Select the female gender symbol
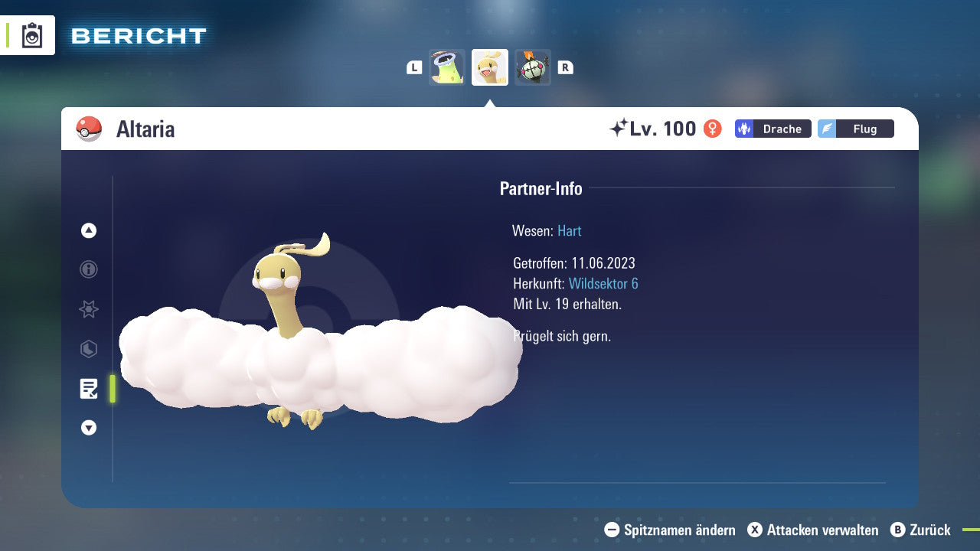The height and width of the screenshot is (551, 980). (x=712, y=129)
